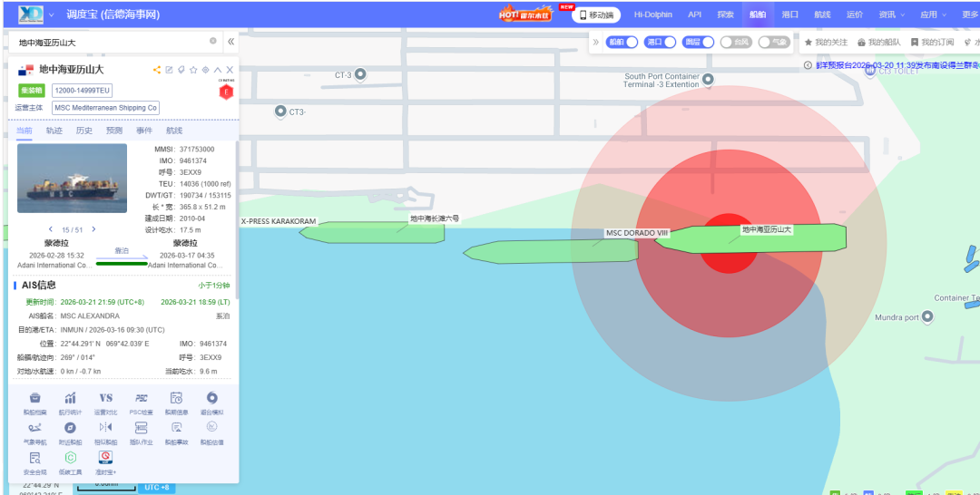This screenshot has width=980, height=495.
Task: Launch the 气象导航 weather routing icon
Action: tap(34, 429)
